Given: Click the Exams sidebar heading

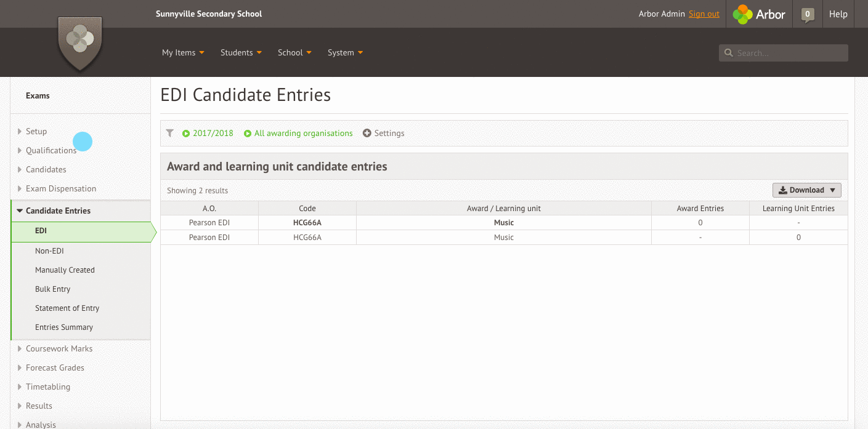Looking at the screenshot, I should coord(38,95).
